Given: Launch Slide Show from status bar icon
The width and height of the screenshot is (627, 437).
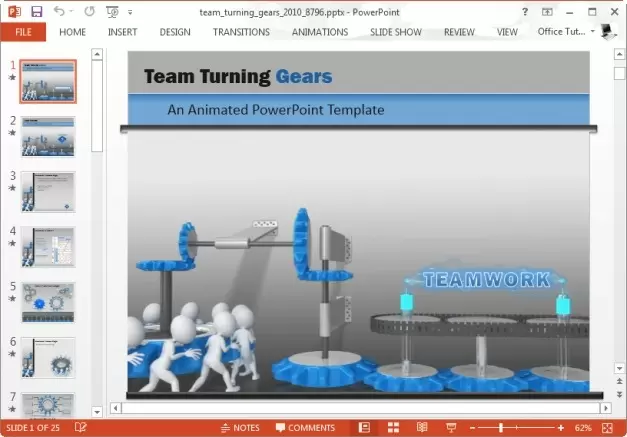Looking at the screenshot, I should [x=451, y=428].
